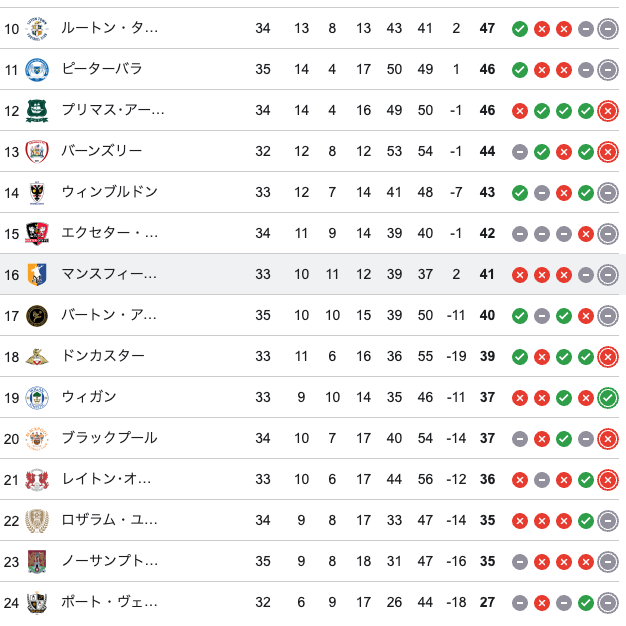The image size is (626, 626).
Task: Click Doncaster's circled red loss indicator
Action: click(x=607, y=357)
